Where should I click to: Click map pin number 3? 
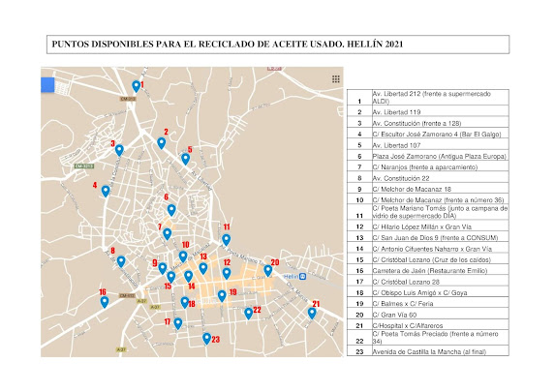[x=119, y=150]
